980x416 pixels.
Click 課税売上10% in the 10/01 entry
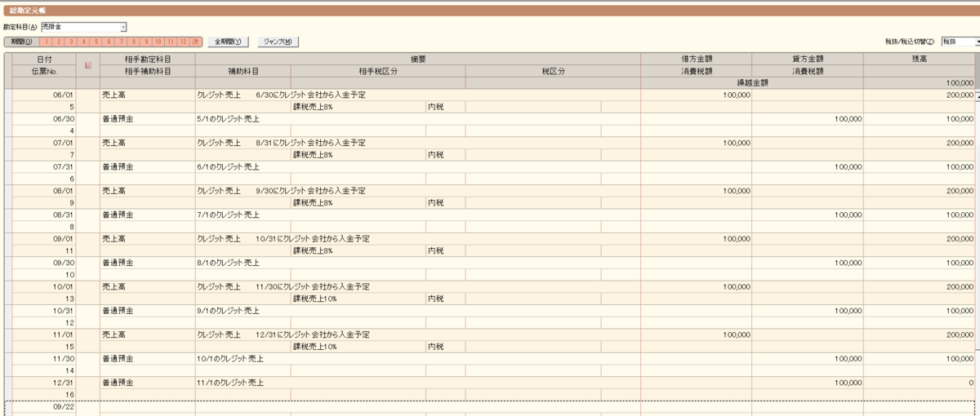(315, 299)
